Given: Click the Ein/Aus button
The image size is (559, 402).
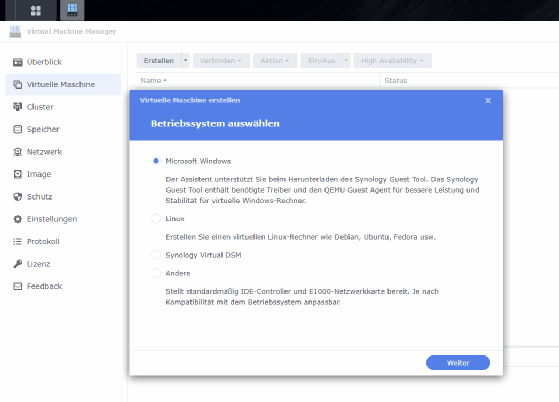Looking at the screenshot, I should (x=322, y=61).
